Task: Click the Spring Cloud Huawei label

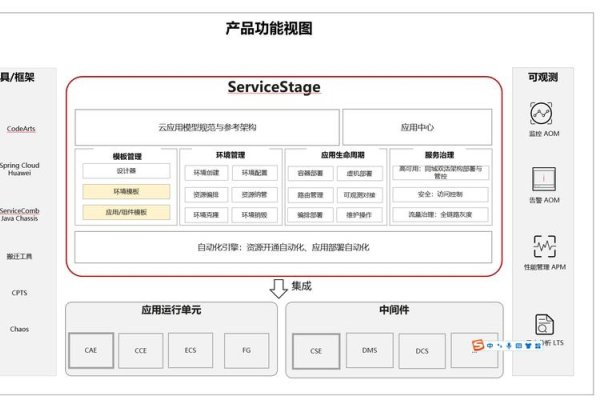Action: coord(20,169)
